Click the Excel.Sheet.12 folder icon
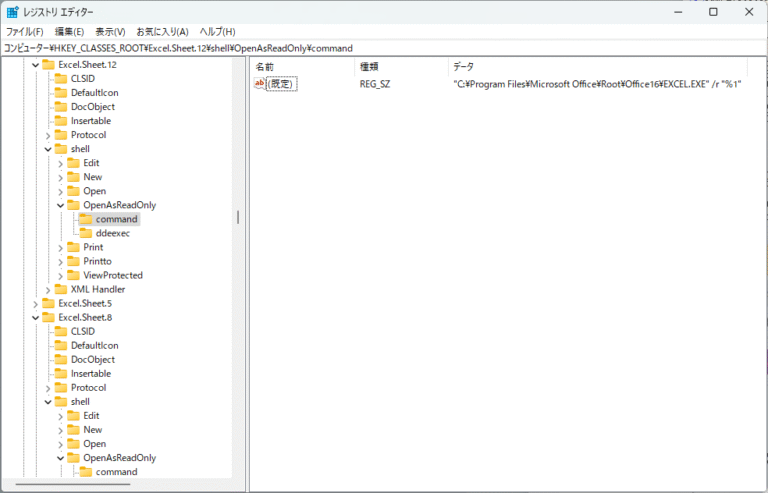This screenshot has height=493, width=768. coord(48,65)
